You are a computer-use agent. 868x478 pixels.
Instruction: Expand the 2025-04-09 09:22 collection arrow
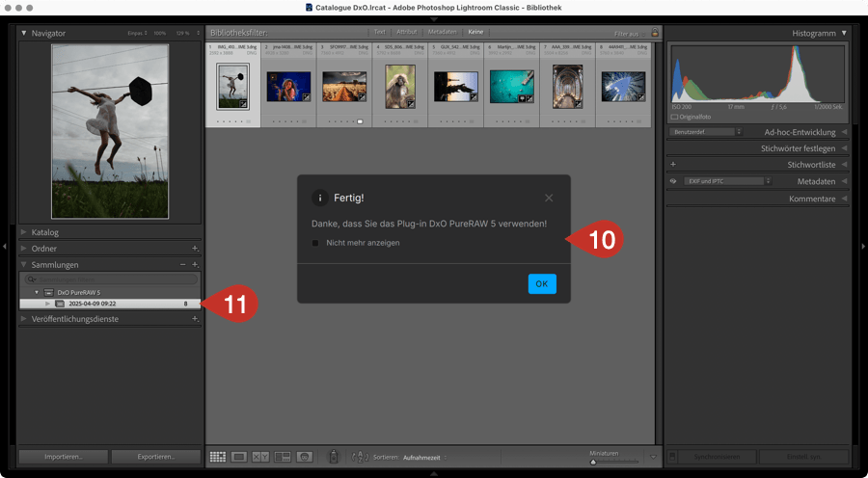pyautogui.click(x=47, y=304)
